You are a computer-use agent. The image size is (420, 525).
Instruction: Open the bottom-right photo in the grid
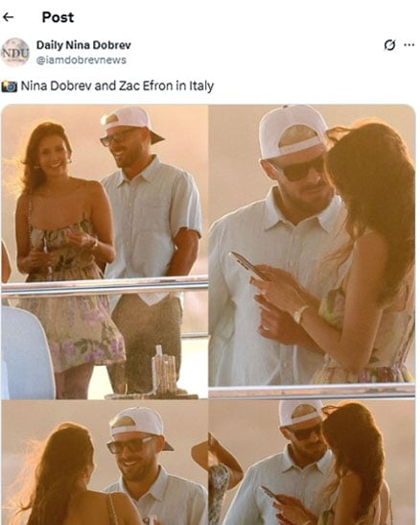click(312, 462)
